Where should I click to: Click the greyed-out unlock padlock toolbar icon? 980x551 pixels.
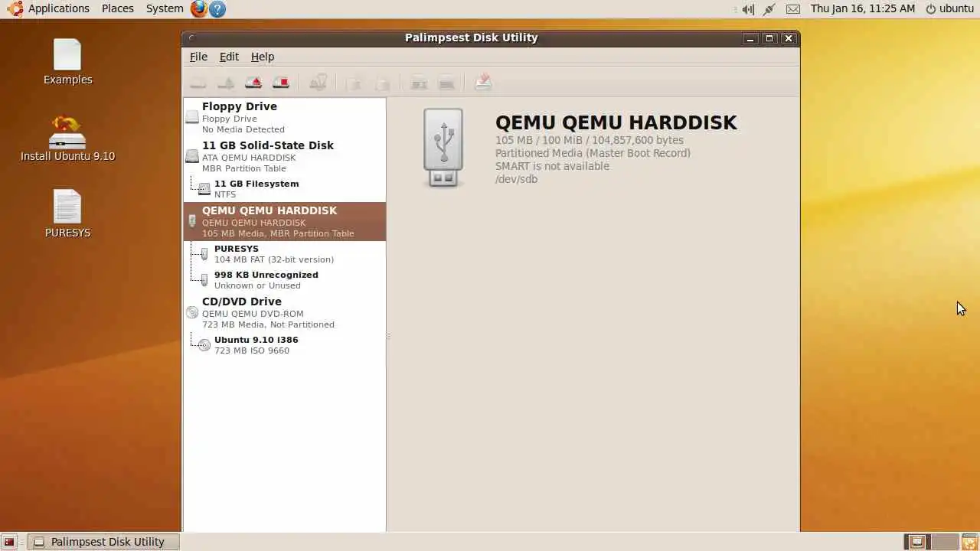coord(354,82)
